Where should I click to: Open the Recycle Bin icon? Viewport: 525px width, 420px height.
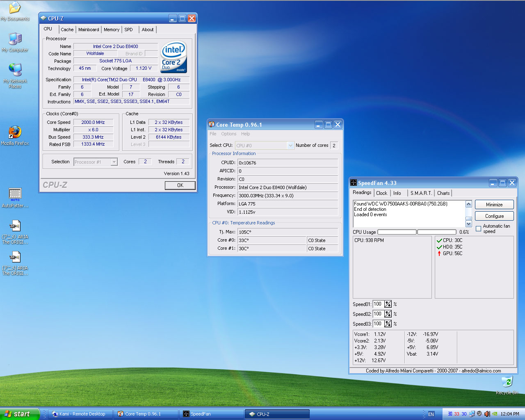(507, 382)
